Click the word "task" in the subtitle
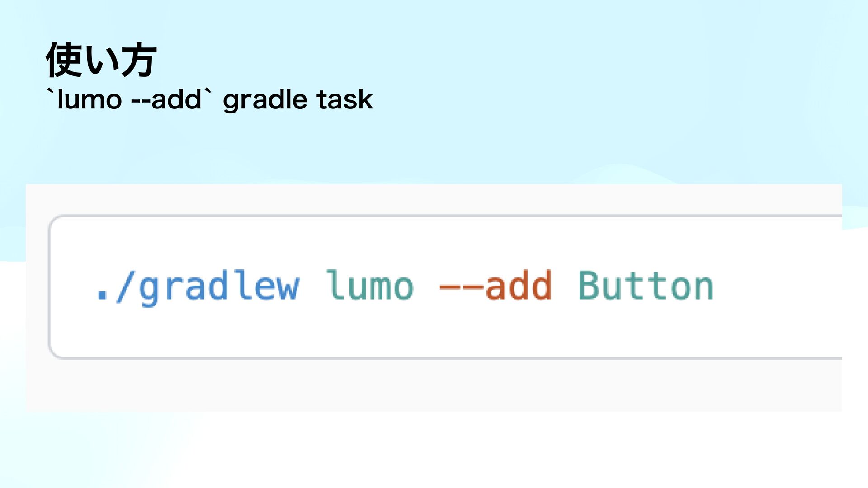 (344, 100)
